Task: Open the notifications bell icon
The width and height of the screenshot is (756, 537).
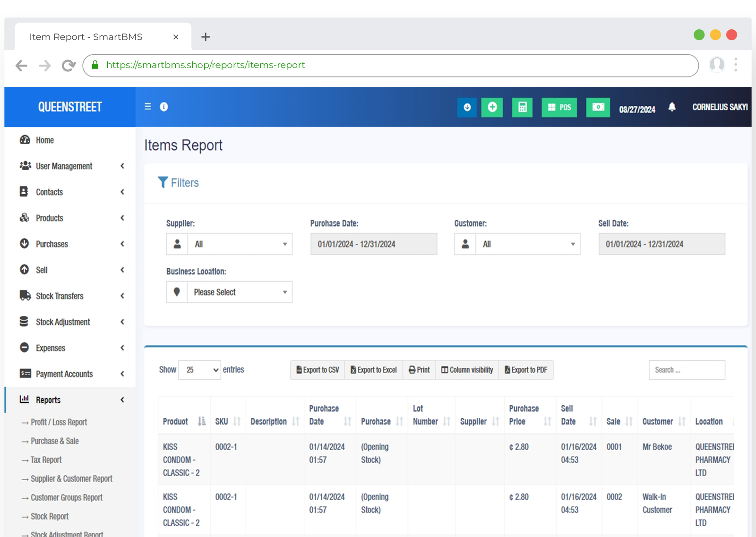Action: point(672,107)
